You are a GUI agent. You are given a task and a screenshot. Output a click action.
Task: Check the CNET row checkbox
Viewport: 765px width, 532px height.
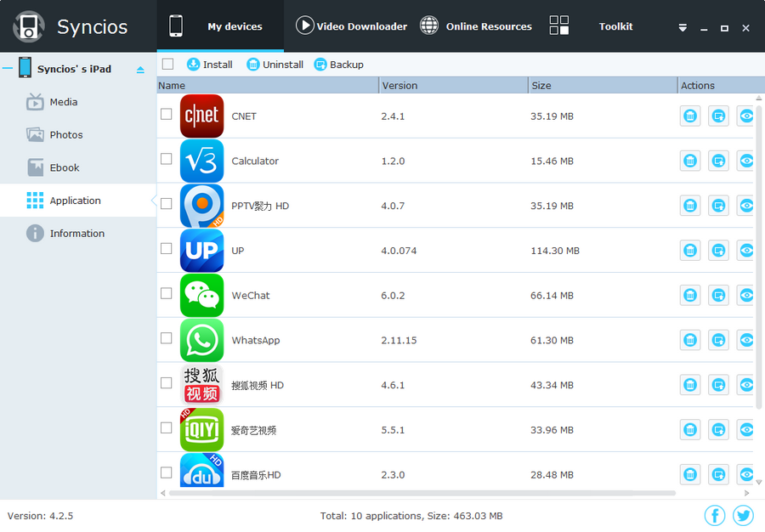pyautogui.click(x=167, y=114)
